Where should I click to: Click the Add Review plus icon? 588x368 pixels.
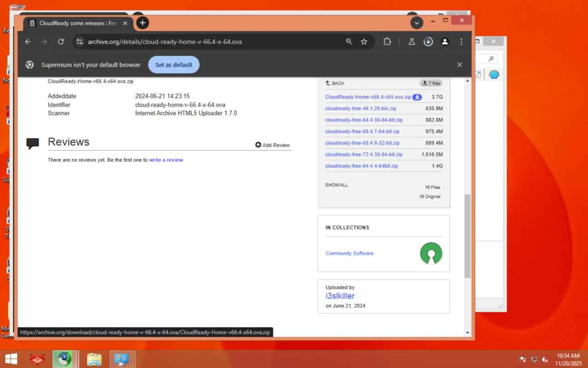click(258, 145)
